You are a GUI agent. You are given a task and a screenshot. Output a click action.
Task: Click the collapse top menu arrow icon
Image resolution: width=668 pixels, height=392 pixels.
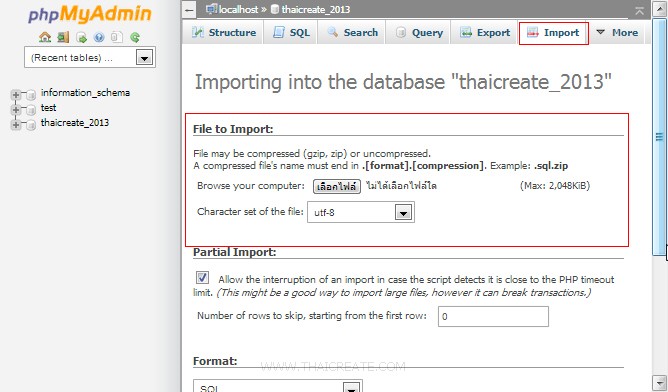[x=639, y=11]
